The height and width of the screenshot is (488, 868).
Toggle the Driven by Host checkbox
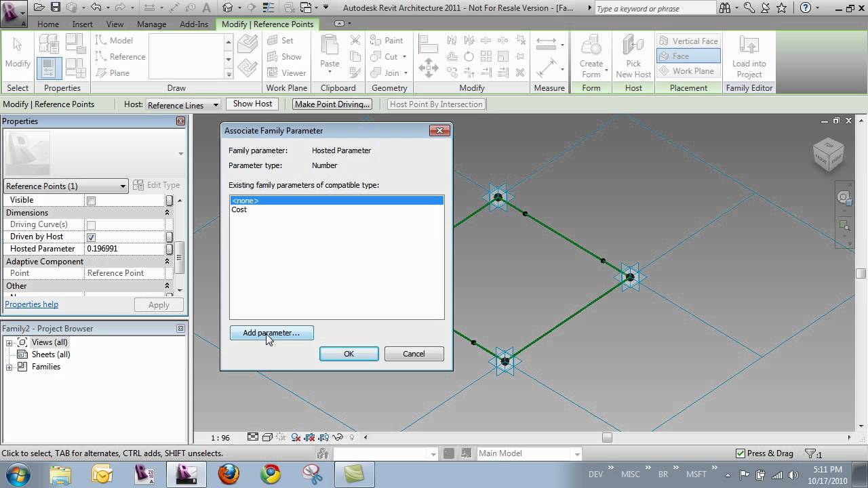click(92, 237)
